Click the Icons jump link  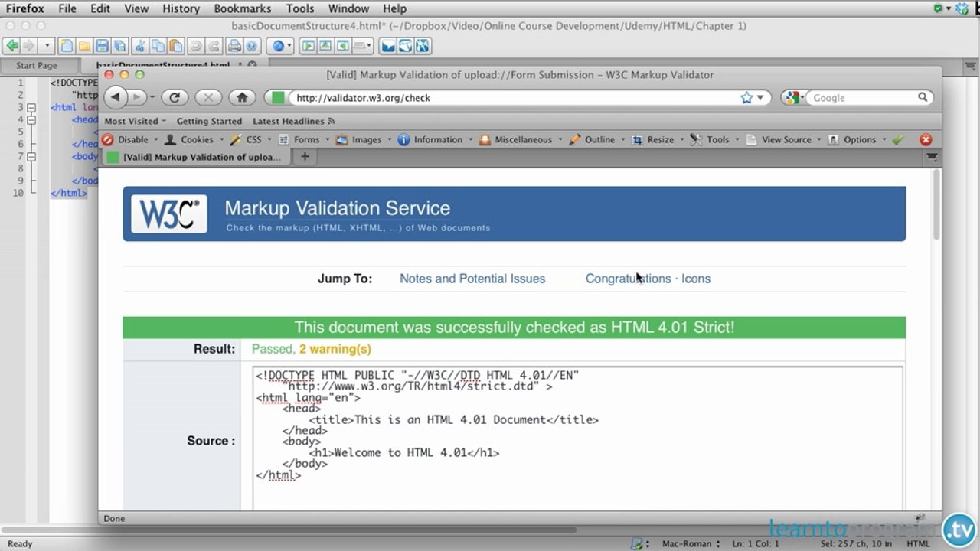pos(696,279)
